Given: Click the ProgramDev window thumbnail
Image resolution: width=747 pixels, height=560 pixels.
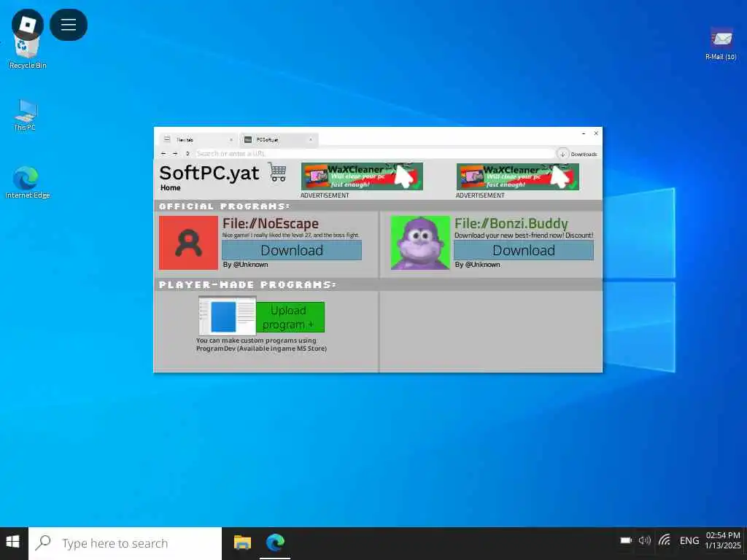Looking at the screenshot, I should tap(228, 316).
